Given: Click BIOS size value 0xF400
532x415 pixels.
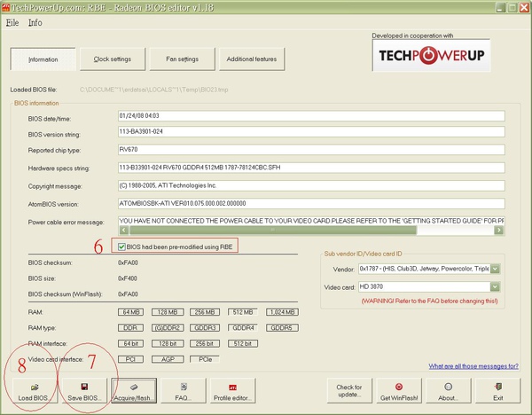Looking at the screenshot, I should point(128,278).
